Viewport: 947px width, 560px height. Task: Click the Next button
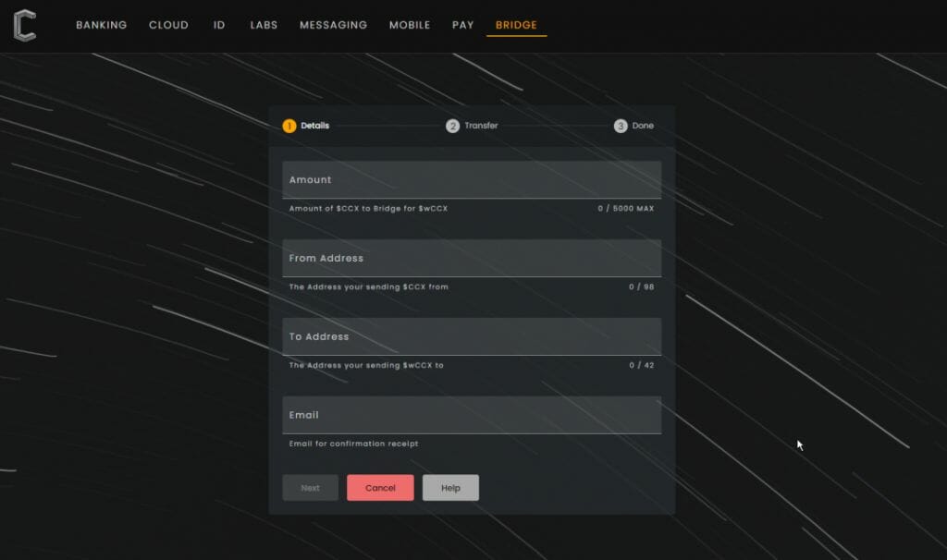pos(310,487)
